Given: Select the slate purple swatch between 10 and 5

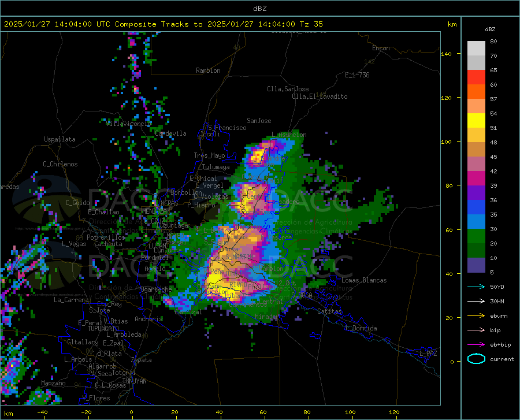Looking at the screenshot, I should tap(476, 265).
